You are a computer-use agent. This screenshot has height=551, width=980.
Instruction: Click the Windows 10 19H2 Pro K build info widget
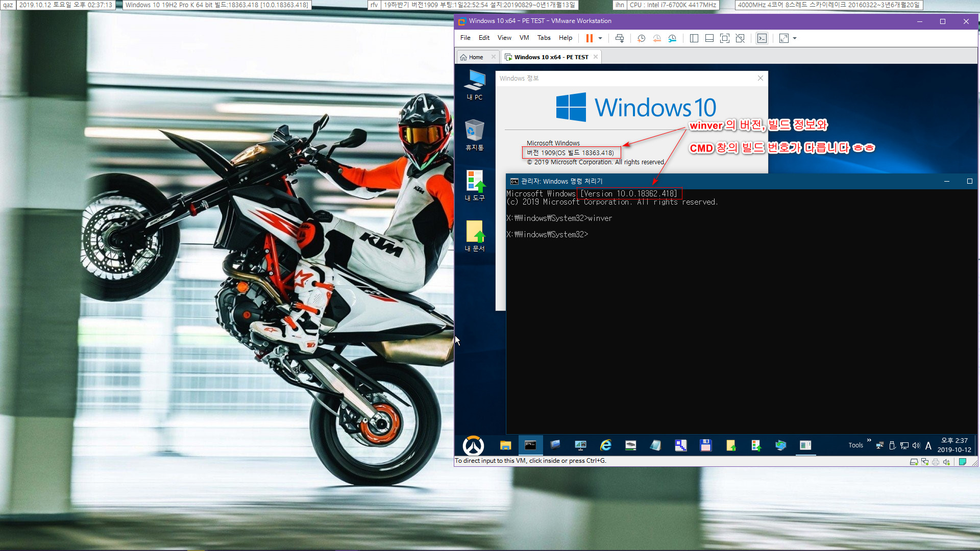[x=217, y=5]
